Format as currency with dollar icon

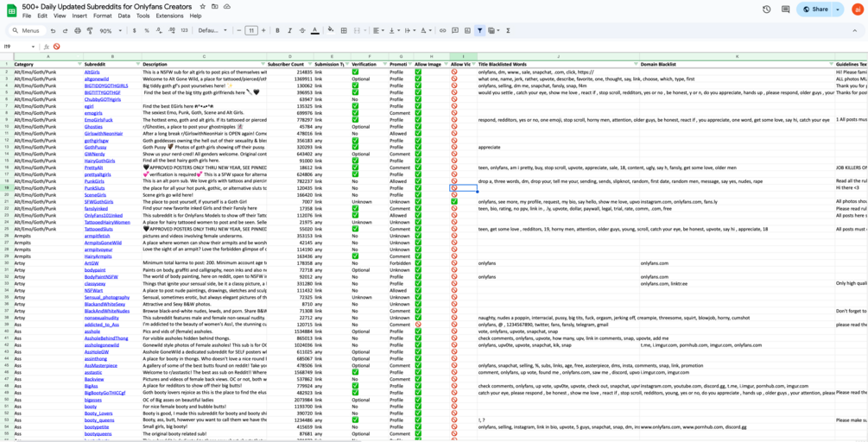(x=135, y=30)
